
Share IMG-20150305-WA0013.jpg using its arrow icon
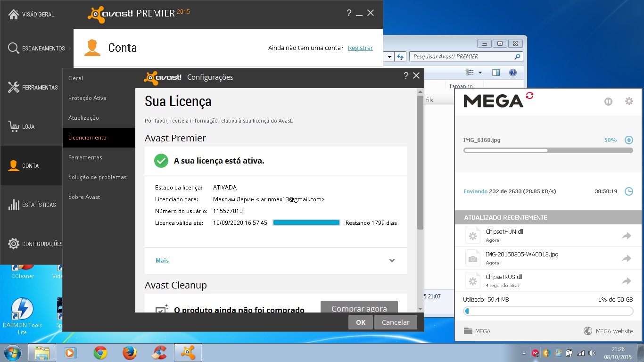click(627, 258)
